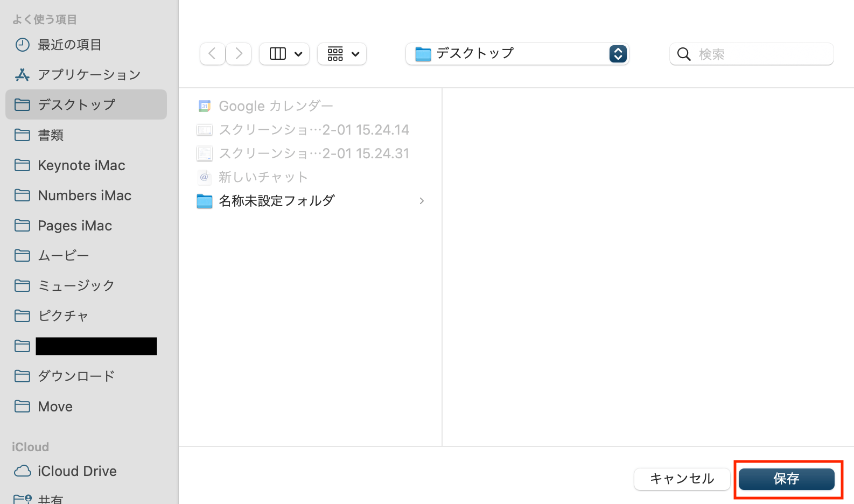The height and width of the screenshot is (504, 854).
Task: Click the forward navigation arrow
Action: 239,54
